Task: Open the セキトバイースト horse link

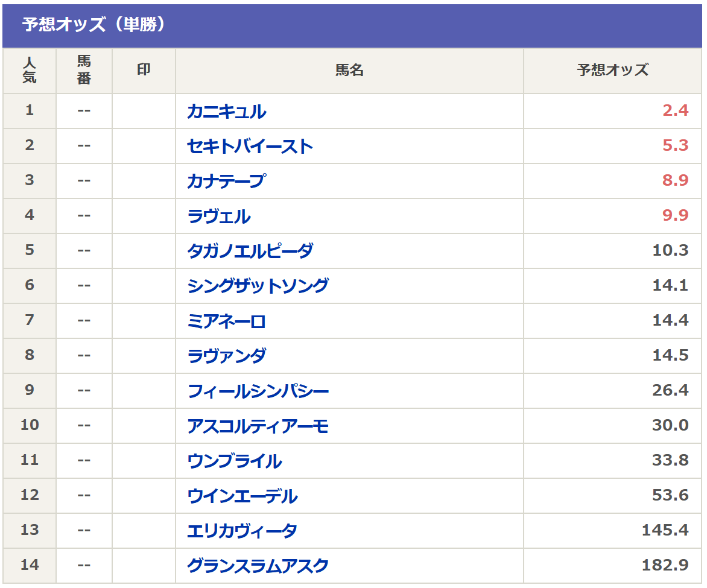Action: 250,147
